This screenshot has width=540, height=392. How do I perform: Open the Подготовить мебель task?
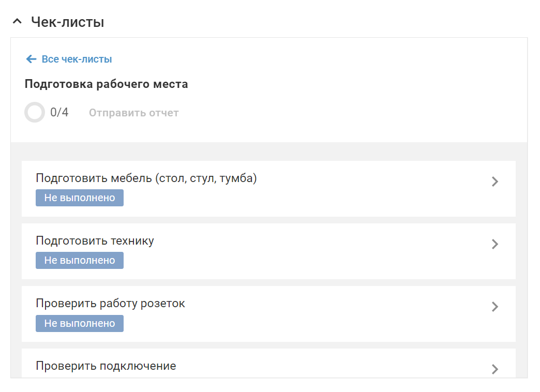(146, 178)
